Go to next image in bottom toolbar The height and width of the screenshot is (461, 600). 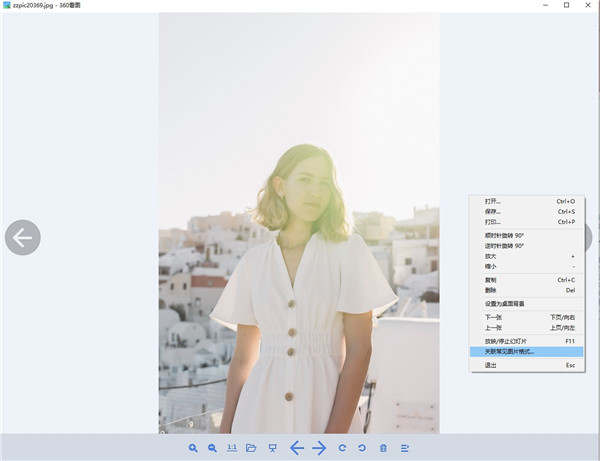(x=320, y=448)
